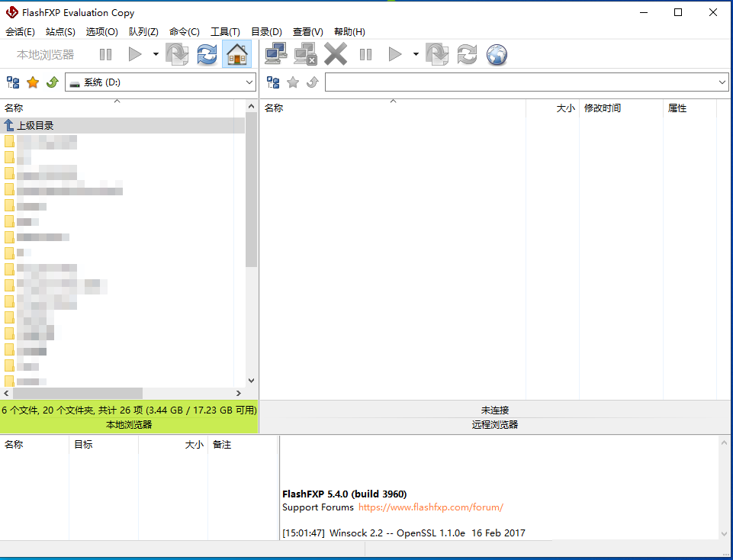The height and width of the screenshot is (560, 733).
Task: Start transfer from the local pane toolbar
Action: point(135,55)
